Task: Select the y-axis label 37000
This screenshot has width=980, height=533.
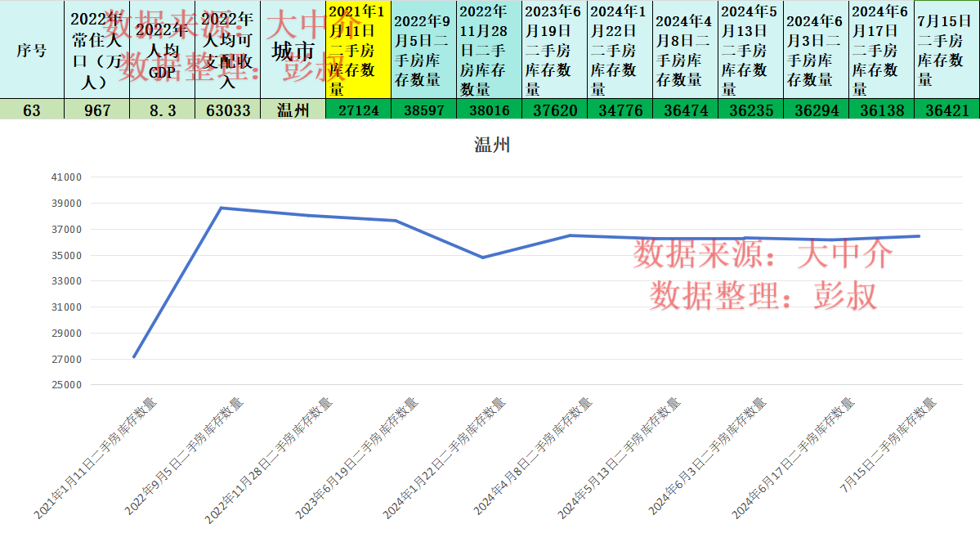Action: tap(66, 230)
